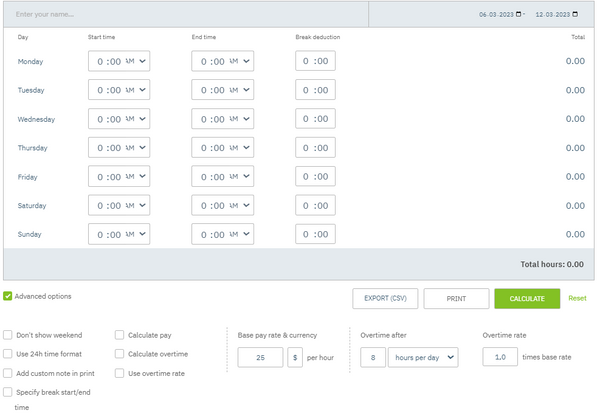This screenshot has height=418, width=600.
Task: Click the Reset link
Action: tap(577, 298)
